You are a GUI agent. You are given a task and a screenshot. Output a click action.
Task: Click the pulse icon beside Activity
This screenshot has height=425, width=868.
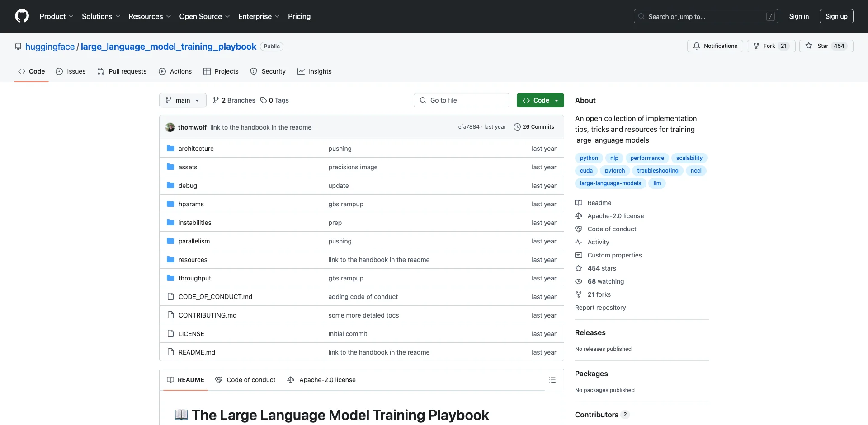coord(579,242)
